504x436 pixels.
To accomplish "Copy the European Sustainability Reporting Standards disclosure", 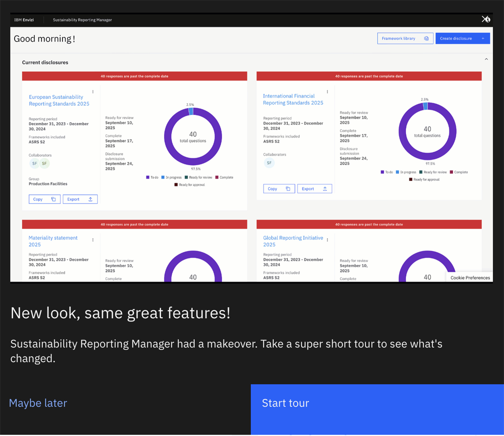I will tap(45, 199).
